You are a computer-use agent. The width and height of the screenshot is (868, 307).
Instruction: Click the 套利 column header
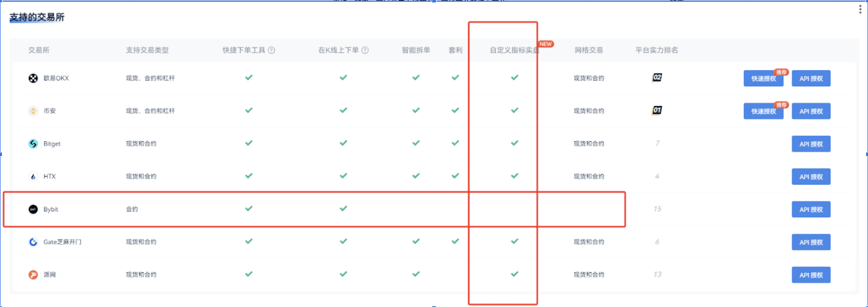(x=455, y=50)
